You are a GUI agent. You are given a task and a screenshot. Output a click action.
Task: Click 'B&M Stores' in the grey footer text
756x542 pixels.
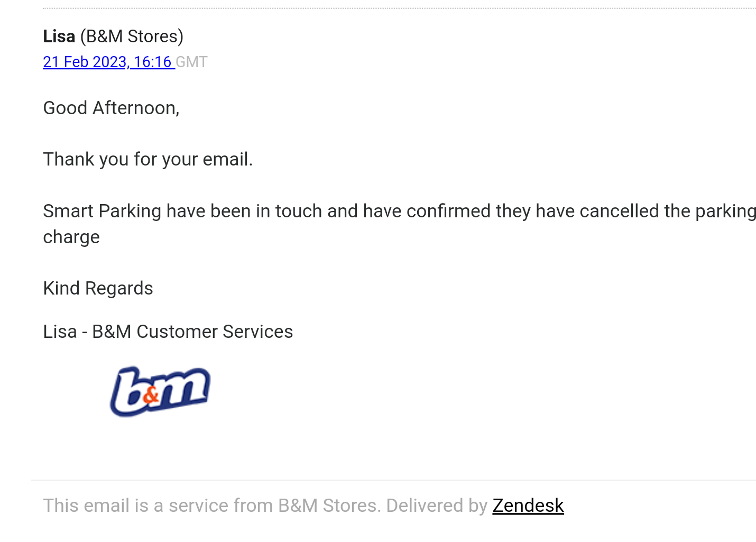[x=327, y=506]
